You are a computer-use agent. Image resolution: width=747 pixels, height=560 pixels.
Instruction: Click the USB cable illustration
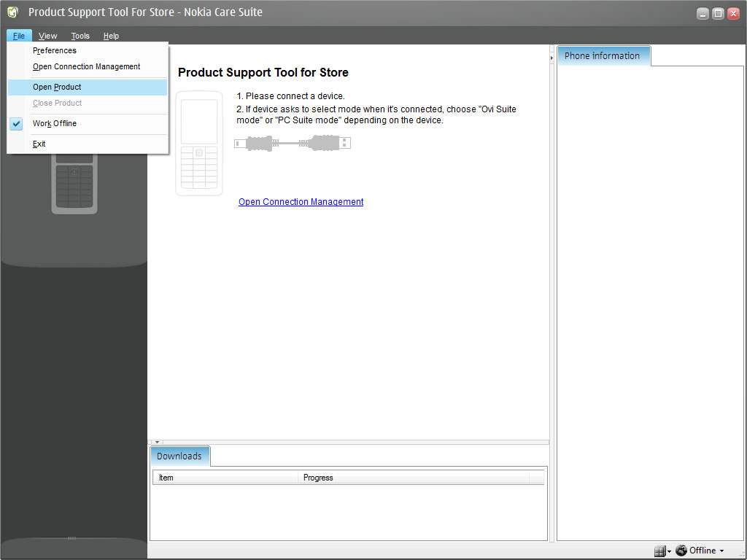(x=293, y=143)
